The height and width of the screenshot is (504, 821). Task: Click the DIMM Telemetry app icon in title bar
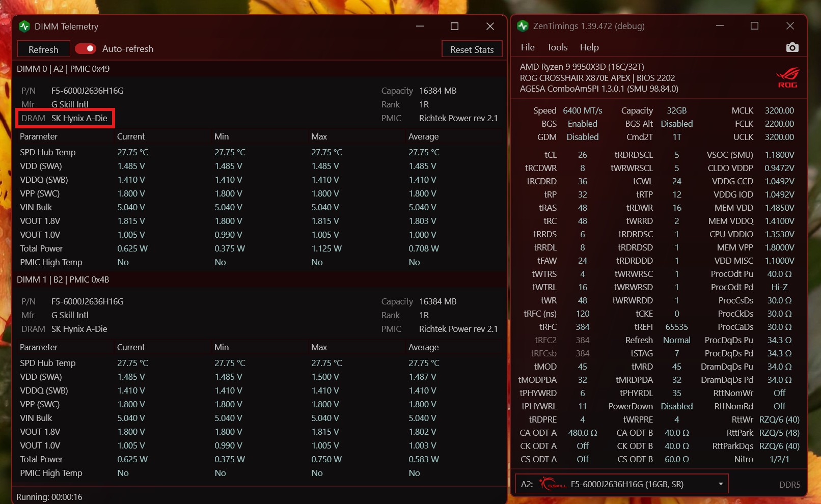coord(24,26)
